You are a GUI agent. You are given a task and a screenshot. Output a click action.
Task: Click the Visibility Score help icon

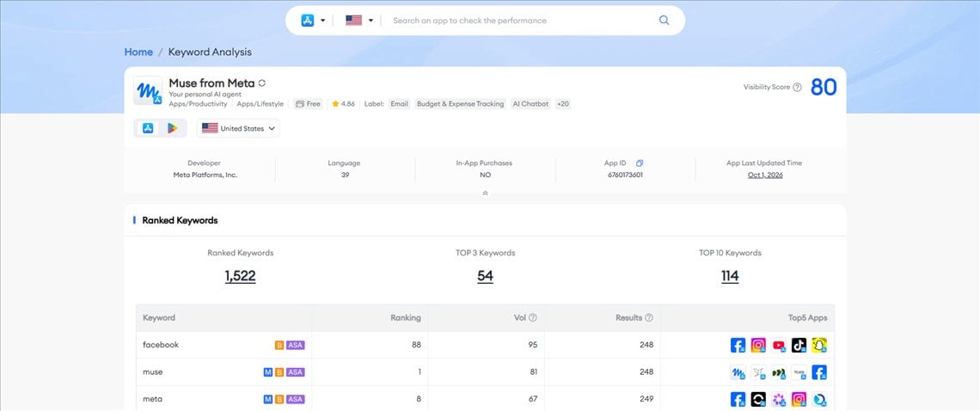click(797, 88)
